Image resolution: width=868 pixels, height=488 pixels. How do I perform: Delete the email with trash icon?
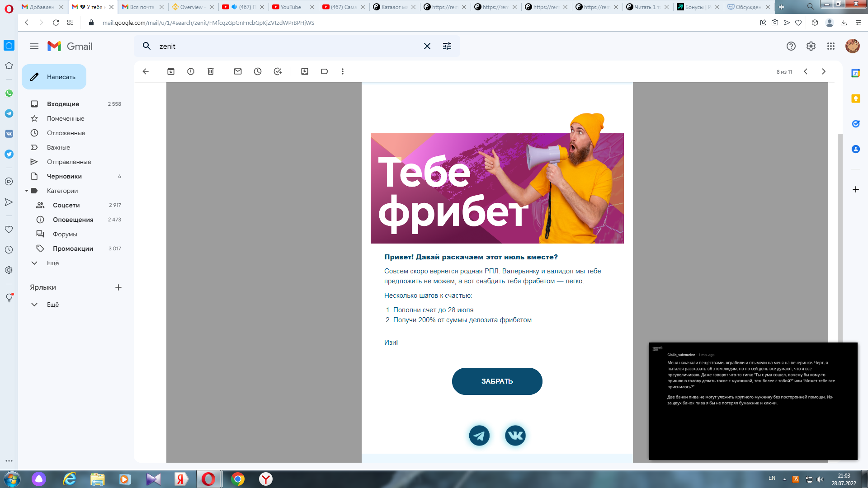pyautogui.click(x=211, y=71)
